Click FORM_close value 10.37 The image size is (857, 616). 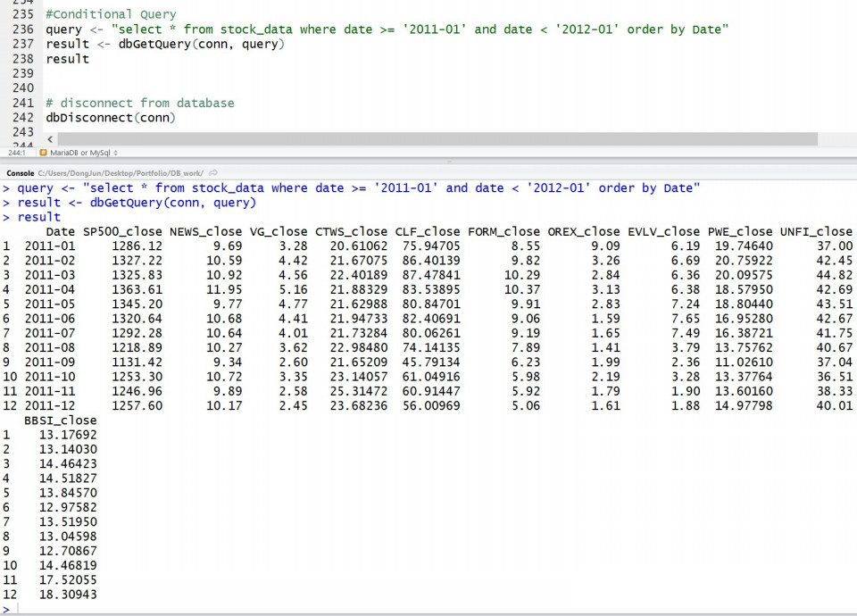point(522,289)
